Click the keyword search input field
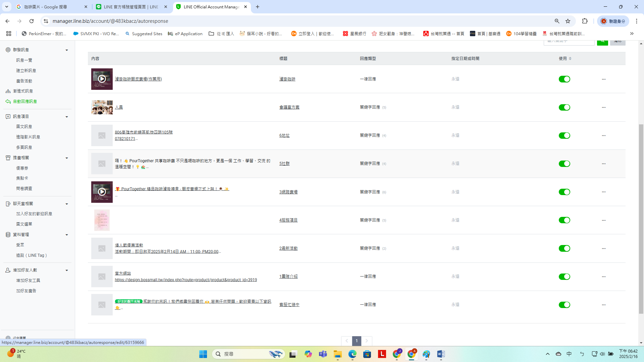Viewport: 644px width, 362px height. click(x=569, y=42)
